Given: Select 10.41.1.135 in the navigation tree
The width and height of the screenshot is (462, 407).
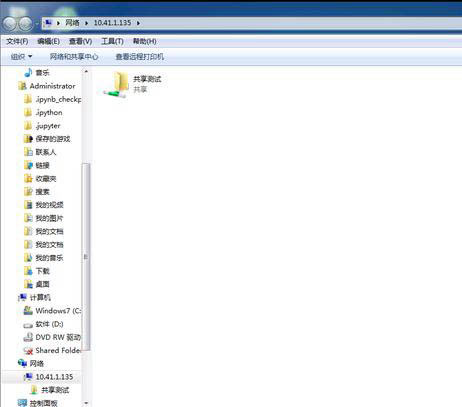Looking at the screenshot, I should pos(54,377).
